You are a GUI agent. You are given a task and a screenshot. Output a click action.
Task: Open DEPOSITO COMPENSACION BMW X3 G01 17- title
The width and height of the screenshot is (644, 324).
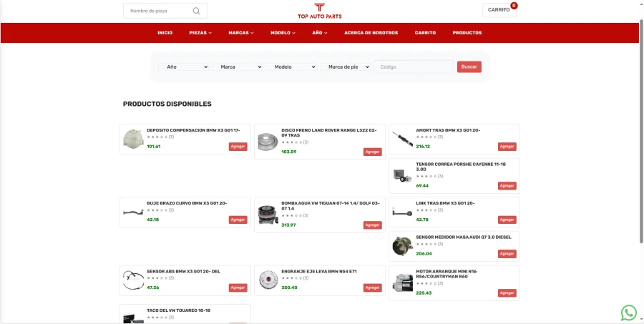(193, 130)
